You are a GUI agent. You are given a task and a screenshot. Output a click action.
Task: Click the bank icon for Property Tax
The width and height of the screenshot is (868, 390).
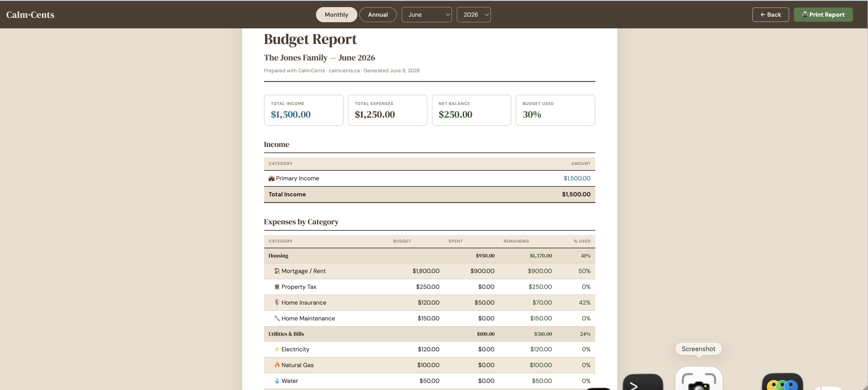[x=277, y=287]
